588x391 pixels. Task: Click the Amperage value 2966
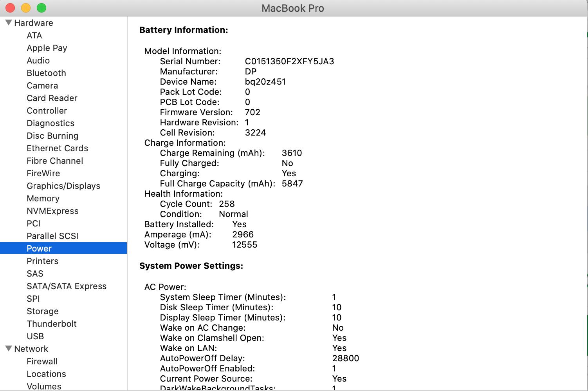click(x=243, y=234)
